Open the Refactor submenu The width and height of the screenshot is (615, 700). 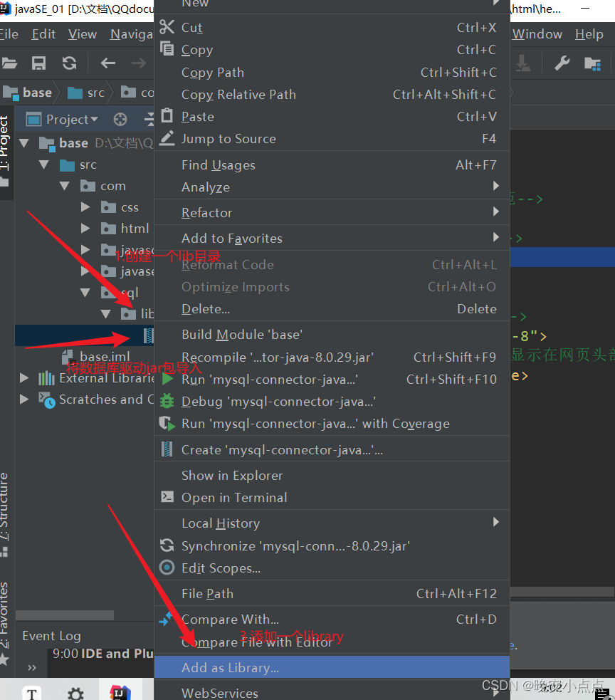coord(332,212)
